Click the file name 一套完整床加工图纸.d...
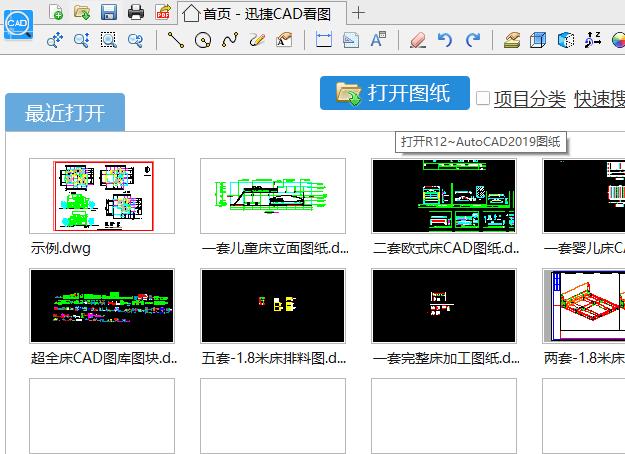This screenshot has height=454, width=625. [x=446, y=358]
